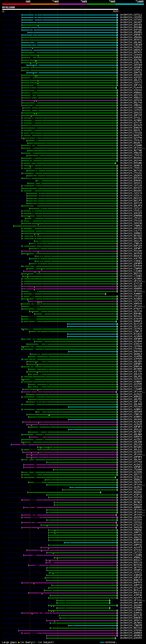Open hit UniRef100_Q42487
Image resolution: width=146 pixels, height=644 pixels.
pyautogui.click(x=131, y=22)
